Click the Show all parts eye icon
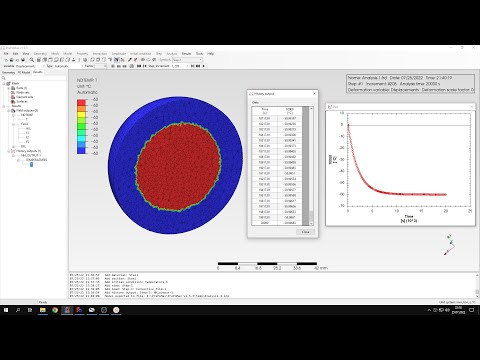This screenshot has width=480, height=360. pyautogui.click(x=143, y=60)
